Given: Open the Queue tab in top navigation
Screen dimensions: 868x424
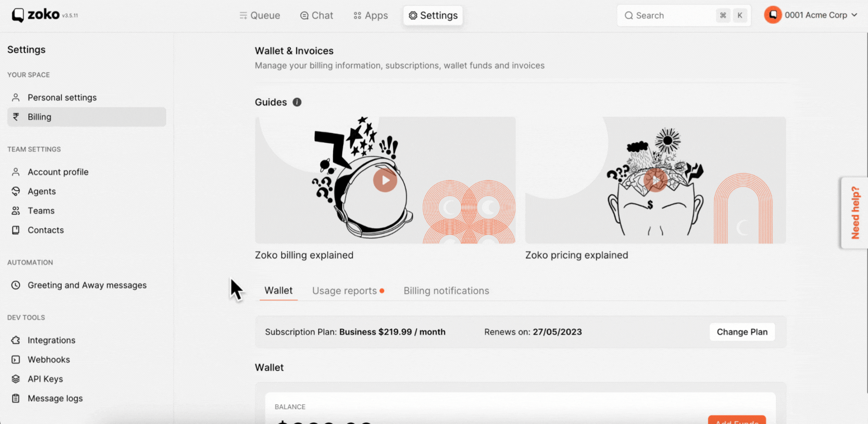Looking at the screenshot, I should point(260,15).
